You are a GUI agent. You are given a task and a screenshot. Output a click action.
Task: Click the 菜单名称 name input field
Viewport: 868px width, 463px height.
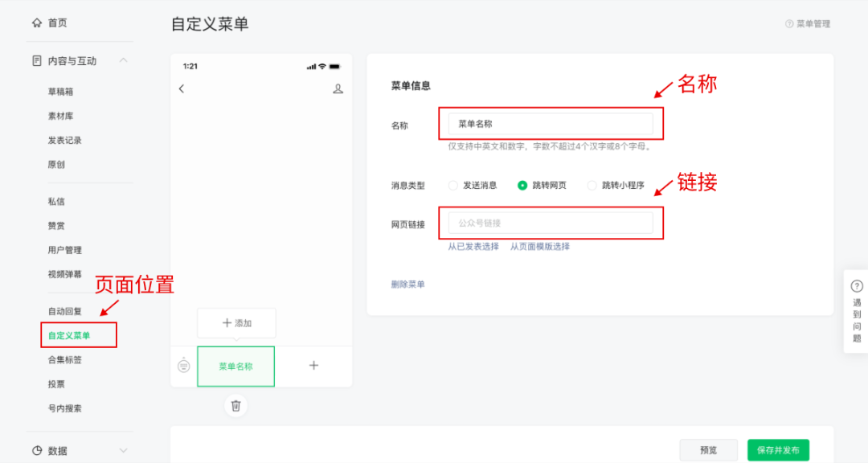click(x=551, y=123)
